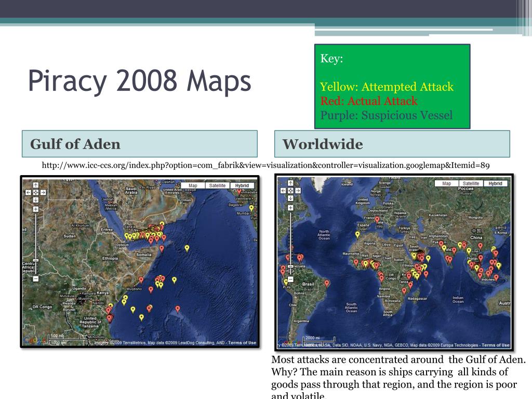Screen dimensions: 532x399
Task: Click zoom slider handle on Gulf of Aden map
Action: coord(36,260)
